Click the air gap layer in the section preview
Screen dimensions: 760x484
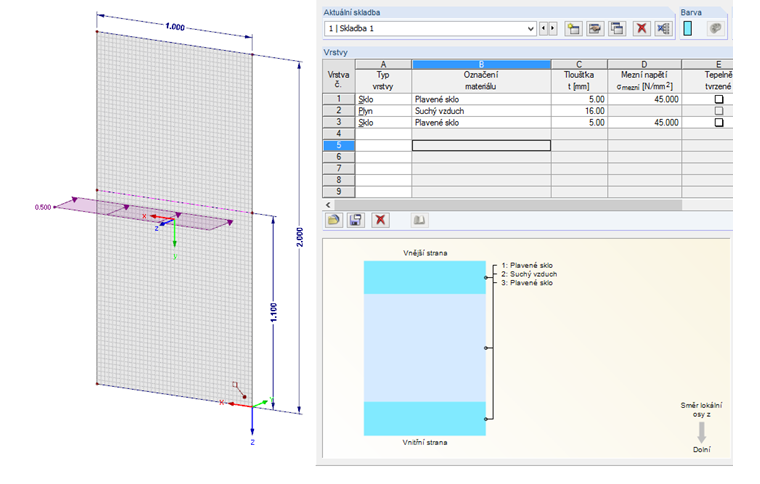(425, 348)
